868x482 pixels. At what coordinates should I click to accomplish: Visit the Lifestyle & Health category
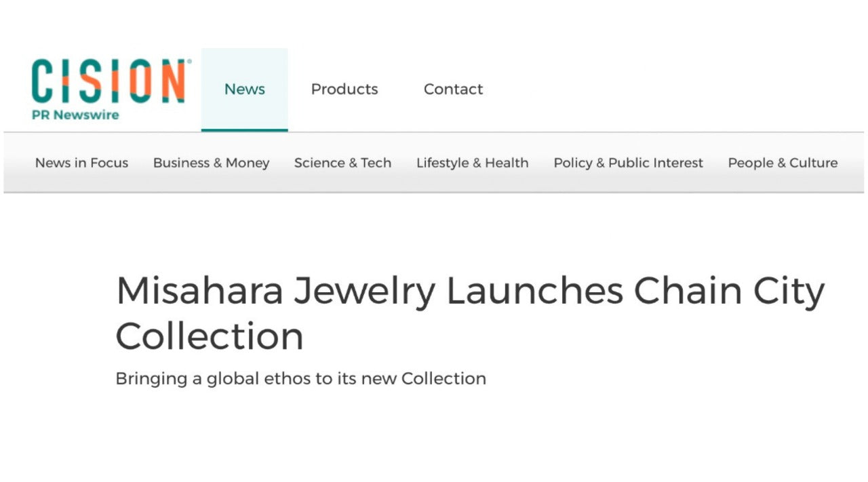click(x=472, y=163)
